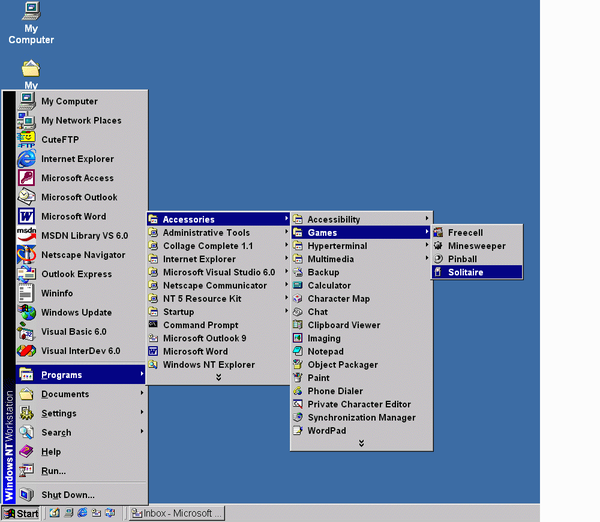Expand hidden items in the Programs submenu
The width and height of the screenshot is (600, 522).
[218, 377]
